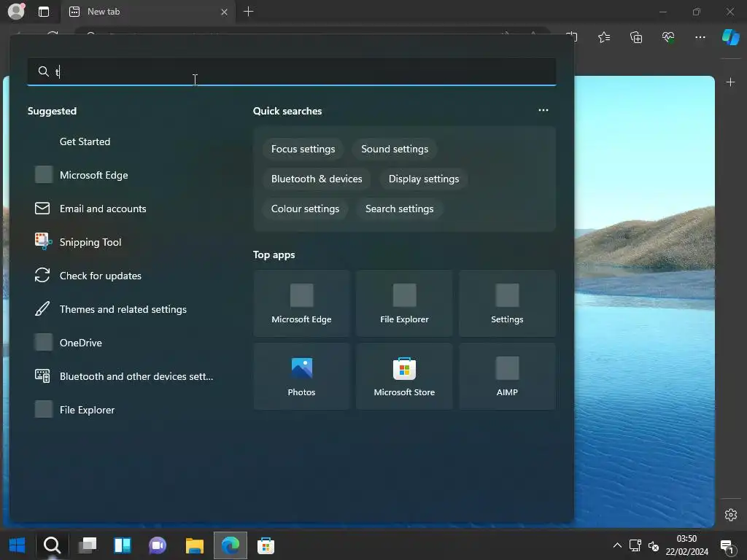Select Focus settings quick search

click(x=303, y=149)
